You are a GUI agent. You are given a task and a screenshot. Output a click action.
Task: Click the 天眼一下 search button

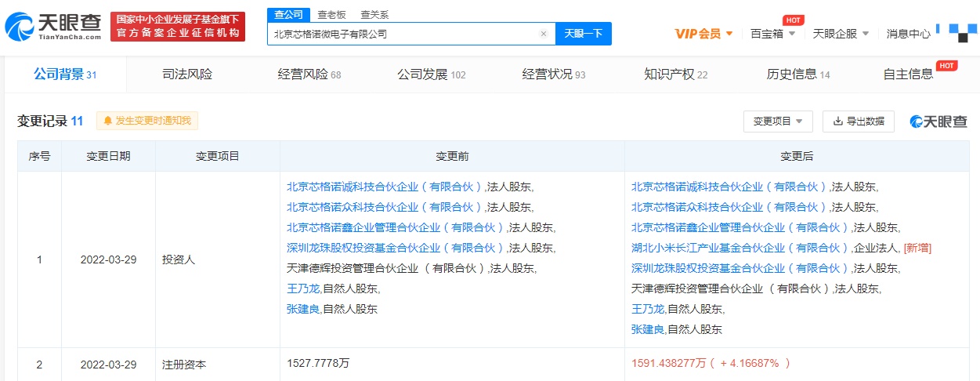[x=584, y=34]
